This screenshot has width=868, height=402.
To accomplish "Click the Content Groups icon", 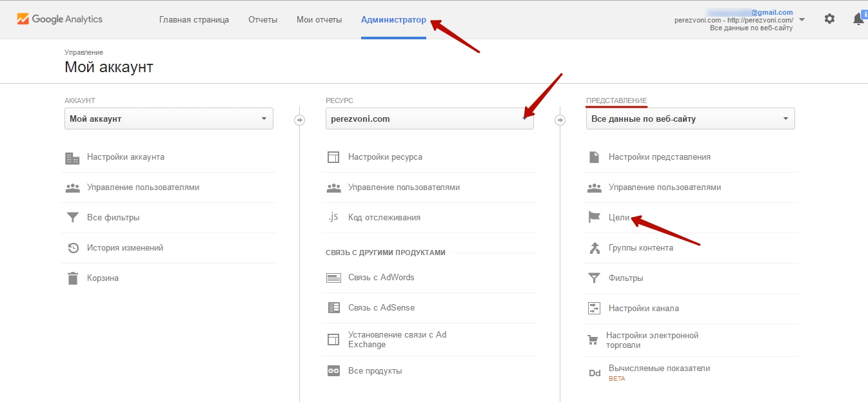I will [x=594, y=248].
